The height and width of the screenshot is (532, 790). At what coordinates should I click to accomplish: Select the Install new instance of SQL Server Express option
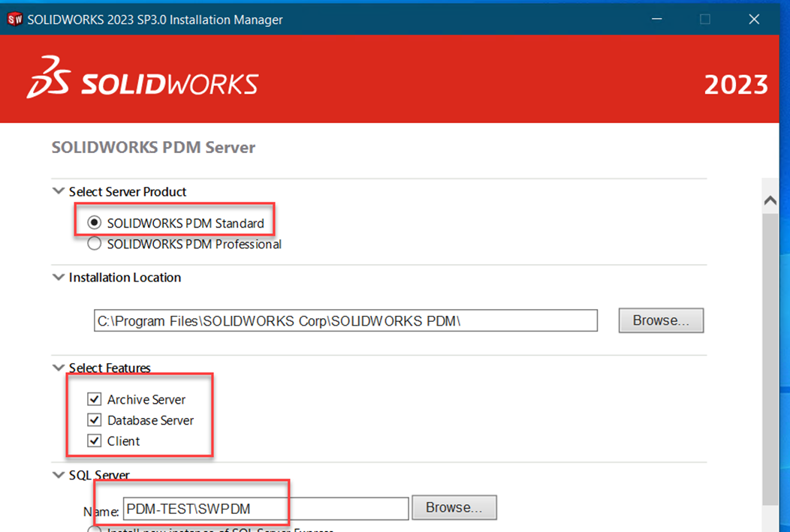[x=95, y=530]
